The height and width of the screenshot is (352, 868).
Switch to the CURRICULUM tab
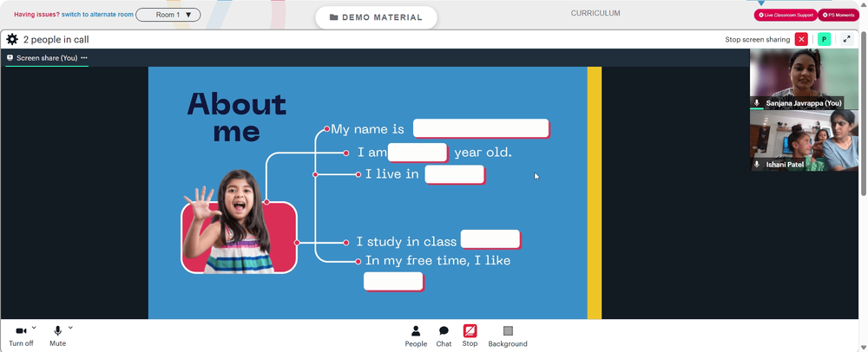[x=595, y=13]
